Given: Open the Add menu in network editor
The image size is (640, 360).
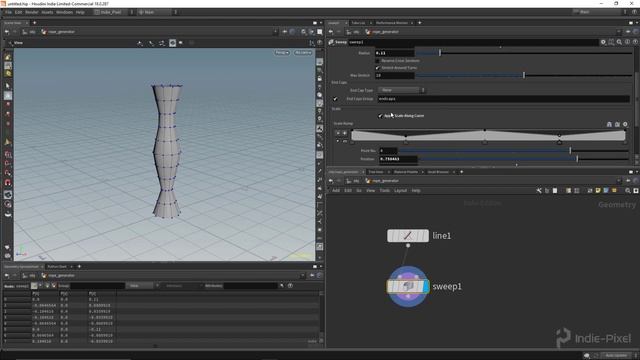Looking at the screenshot, I should pyautogui.click(x=336, y=191).
